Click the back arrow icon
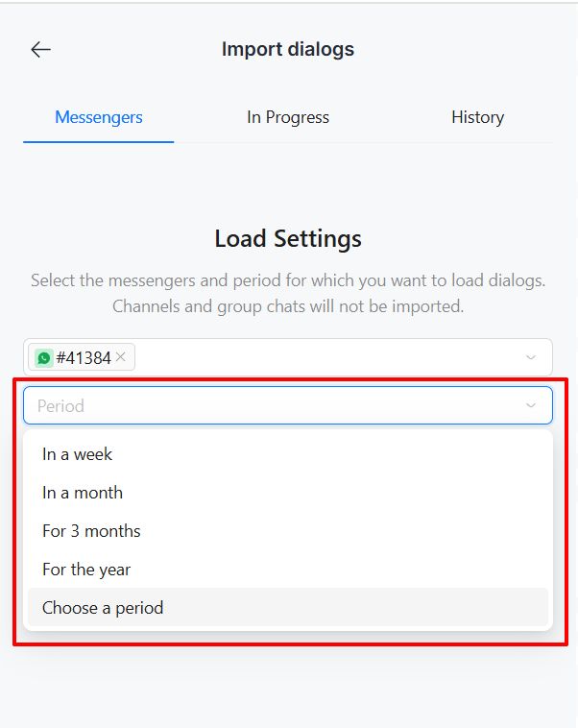The width and height of the screenshot is (578, 728). tap(40, 50)
